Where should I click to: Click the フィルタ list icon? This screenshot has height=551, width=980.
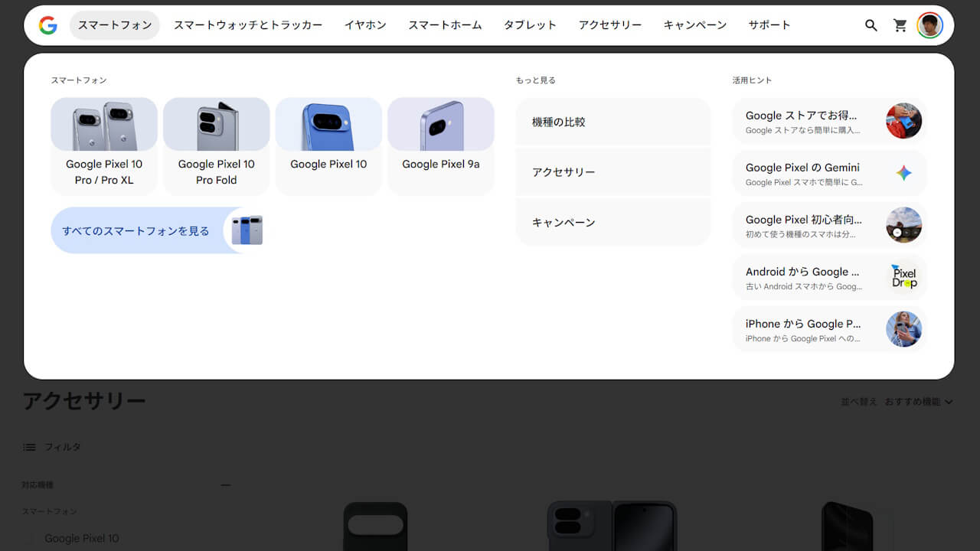pyautogui.click(x=29, y=447)
